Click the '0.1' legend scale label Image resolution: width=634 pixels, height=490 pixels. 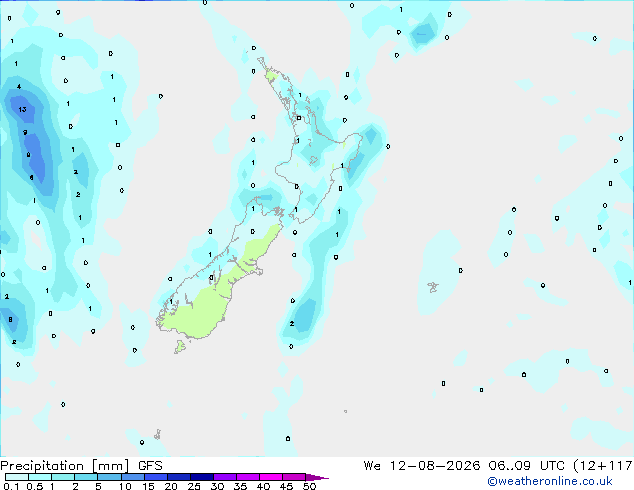[x=11, y=486]
